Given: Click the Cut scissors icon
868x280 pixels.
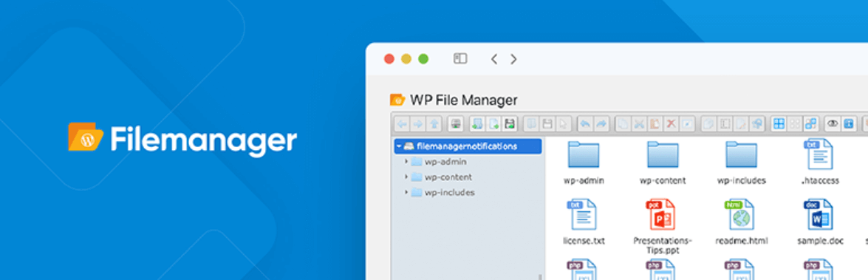Looking at the screenshot, I should (x=640, y=124).
